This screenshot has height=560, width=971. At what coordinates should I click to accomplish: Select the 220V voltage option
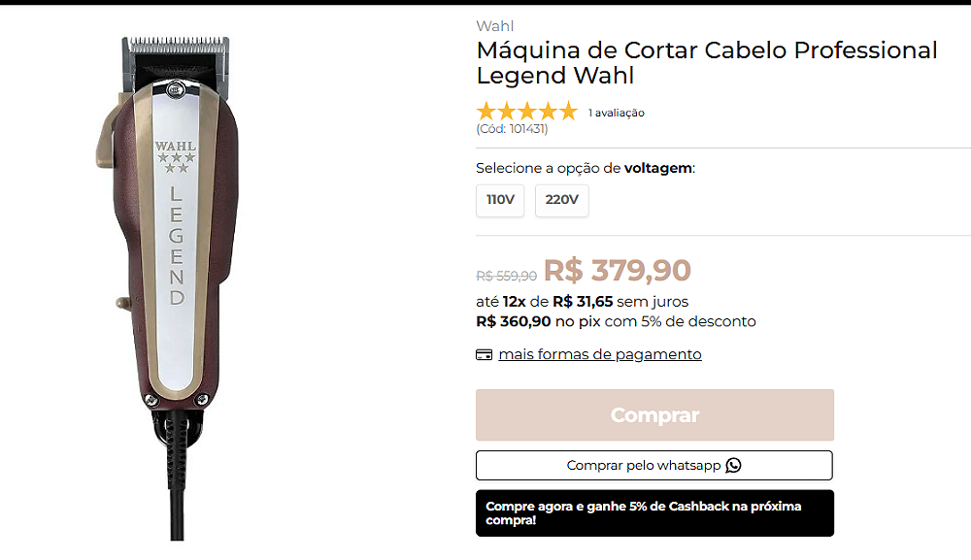(x=561, y=200)
